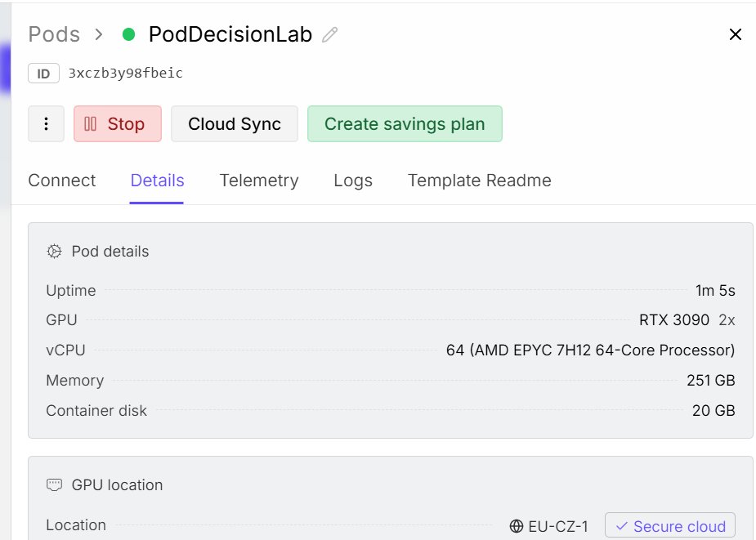Click the PodDecisionLab pod name
This screenshot has height=540, width=756.
click(230, 34)
